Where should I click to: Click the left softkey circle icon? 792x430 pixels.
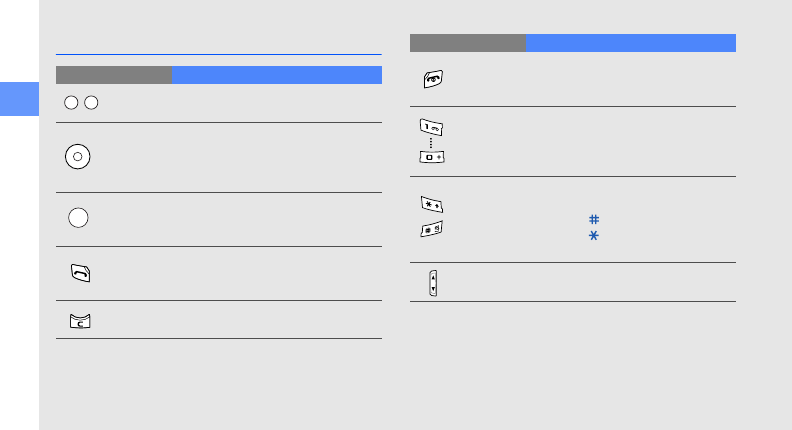tap(71, 103)
